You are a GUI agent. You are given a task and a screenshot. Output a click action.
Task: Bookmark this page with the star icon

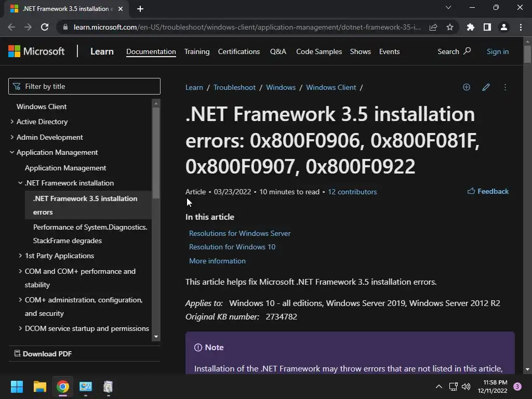click(450, 27)
